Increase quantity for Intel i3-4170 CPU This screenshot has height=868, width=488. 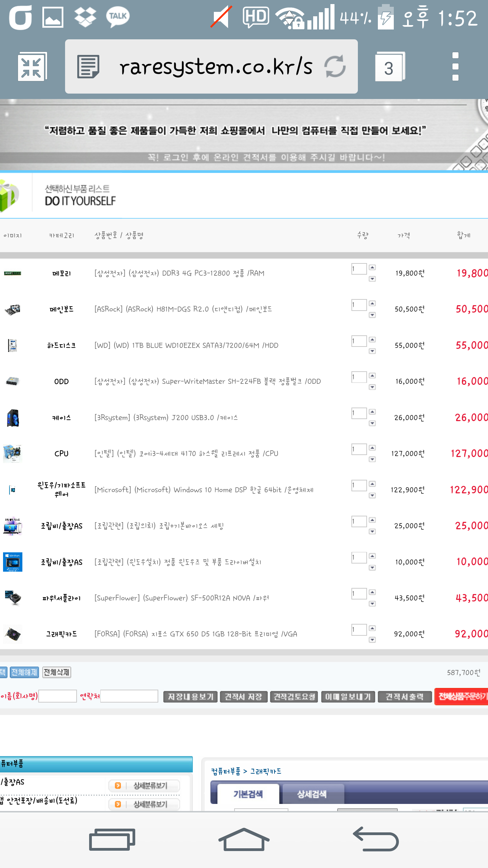pyautogui.click(x=372, y=448)
